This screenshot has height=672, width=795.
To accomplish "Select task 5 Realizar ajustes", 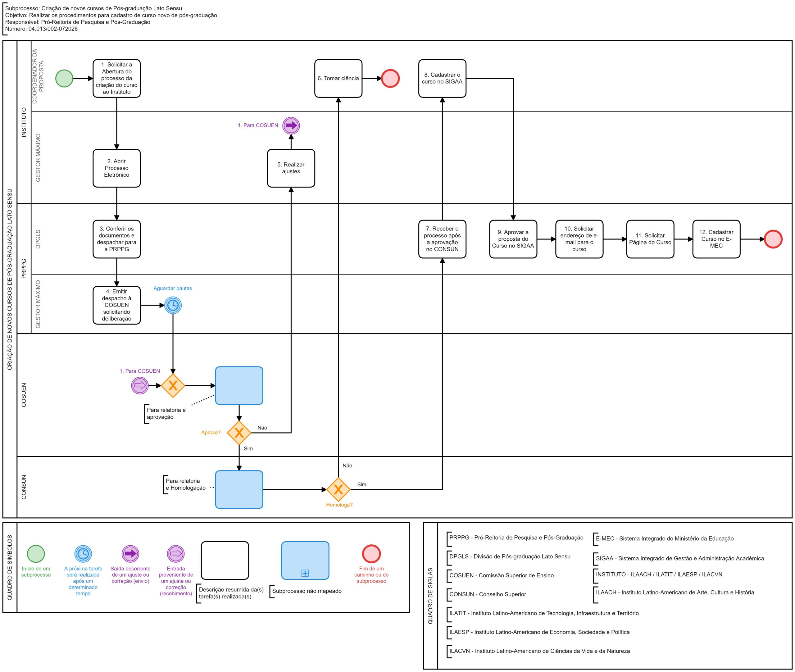I will pos(291,168).
